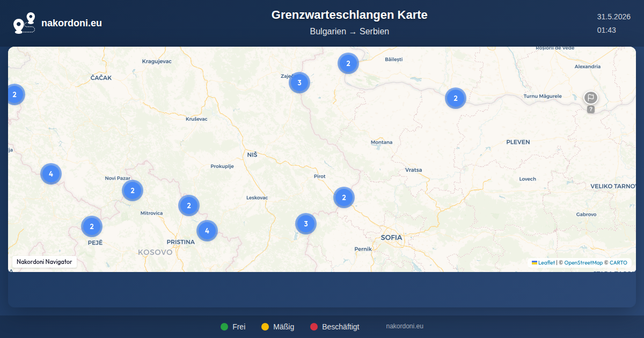Expand cluster 2 next to Novi Pazar
The image size is (644, 338).
point(133,190)
